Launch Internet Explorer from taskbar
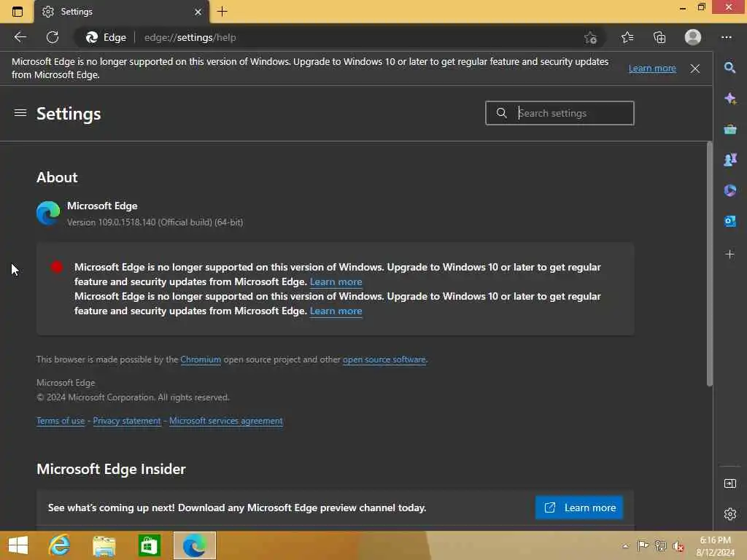 pos(60,545)
